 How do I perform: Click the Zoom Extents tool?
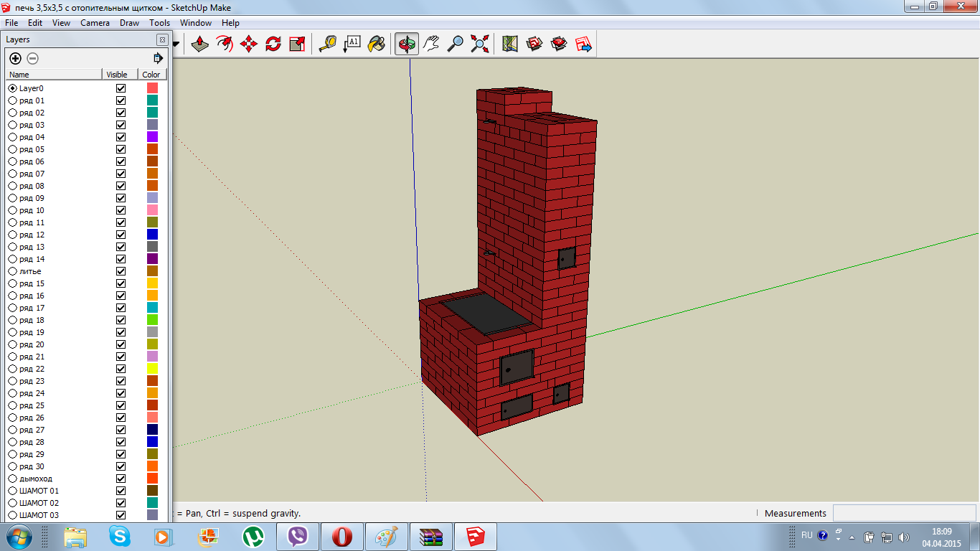tap(479, 44)
